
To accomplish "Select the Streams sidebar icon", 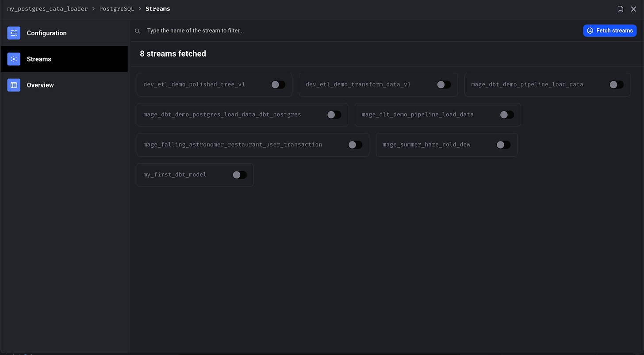I will [14, 59].
